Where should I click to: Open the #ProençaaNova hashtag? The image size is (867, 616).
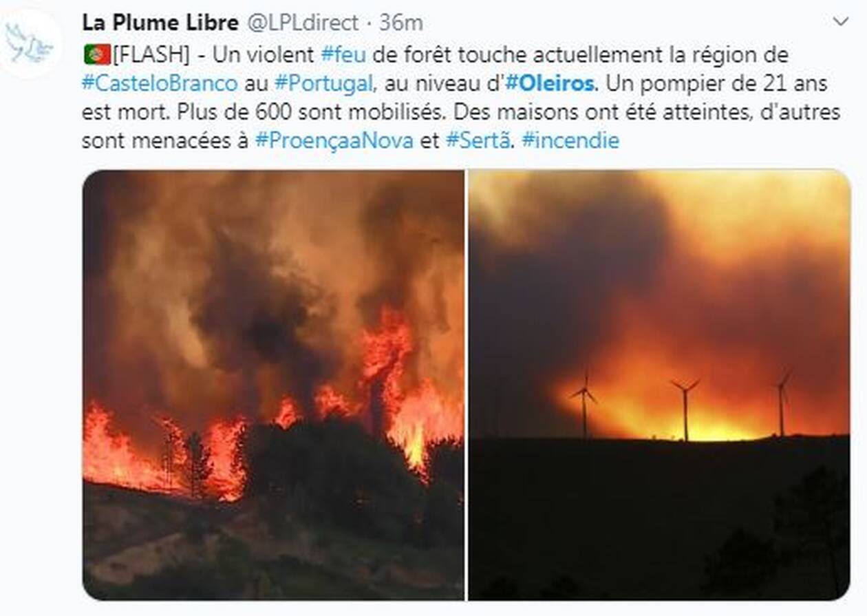coord(334,141)
